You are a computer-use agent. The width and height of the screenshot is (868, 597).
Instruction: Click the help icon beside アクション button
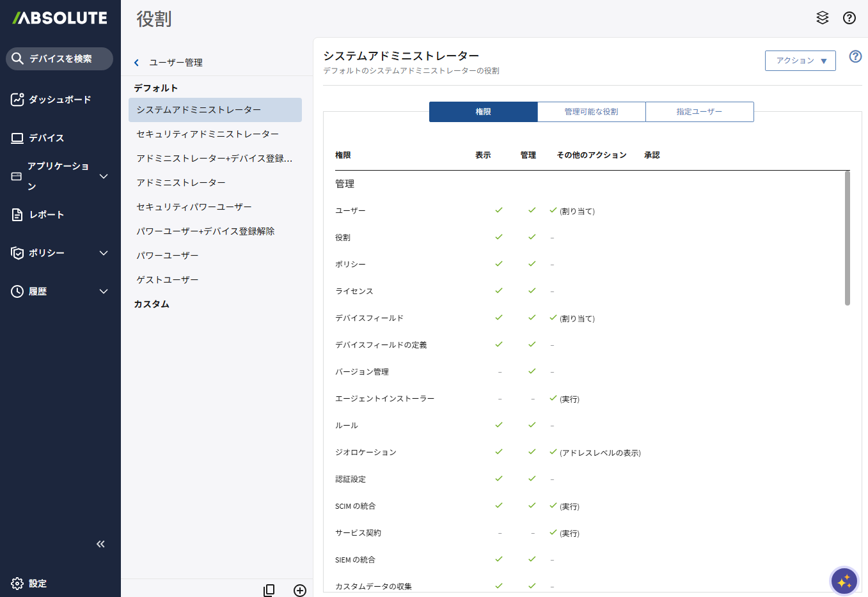pyautogui.click(x=855, y=56)
